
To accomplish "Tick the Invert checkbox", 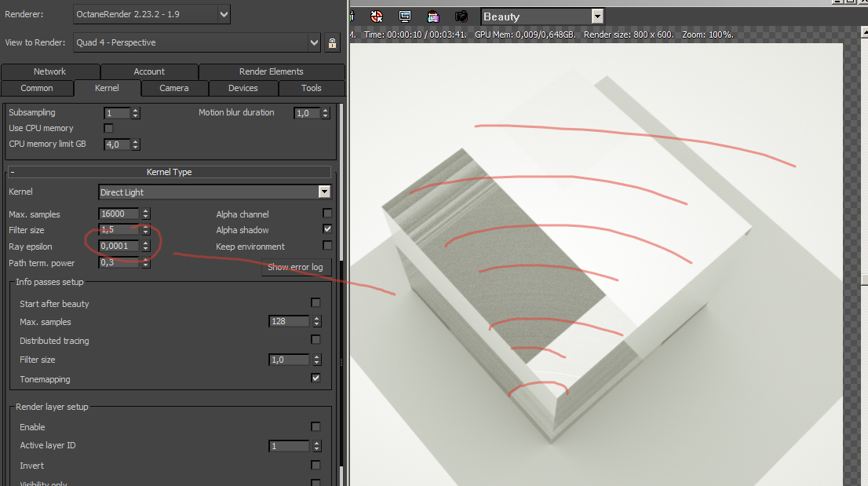I will point(315,465).
